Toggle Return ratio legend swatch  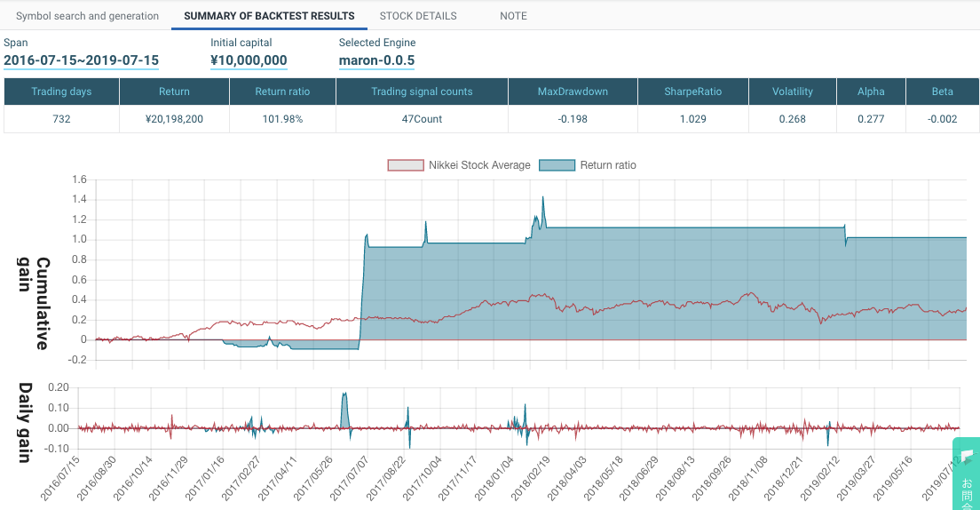557,165
